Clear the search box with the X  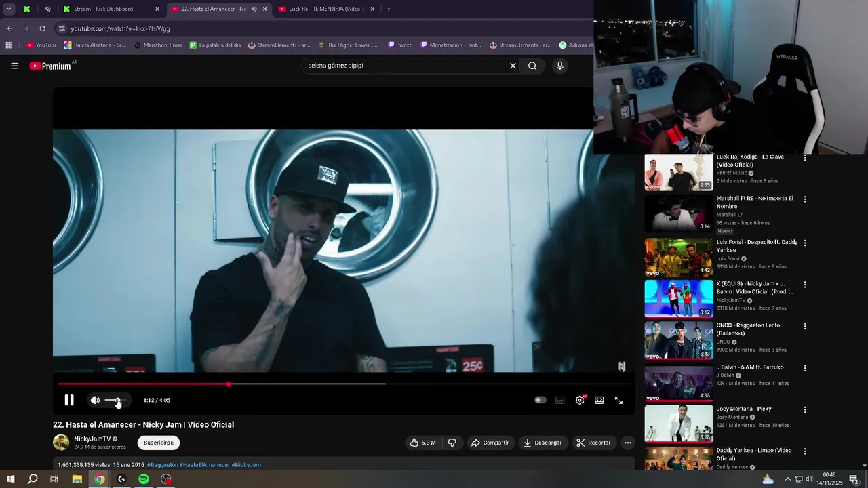click(513, 66)
